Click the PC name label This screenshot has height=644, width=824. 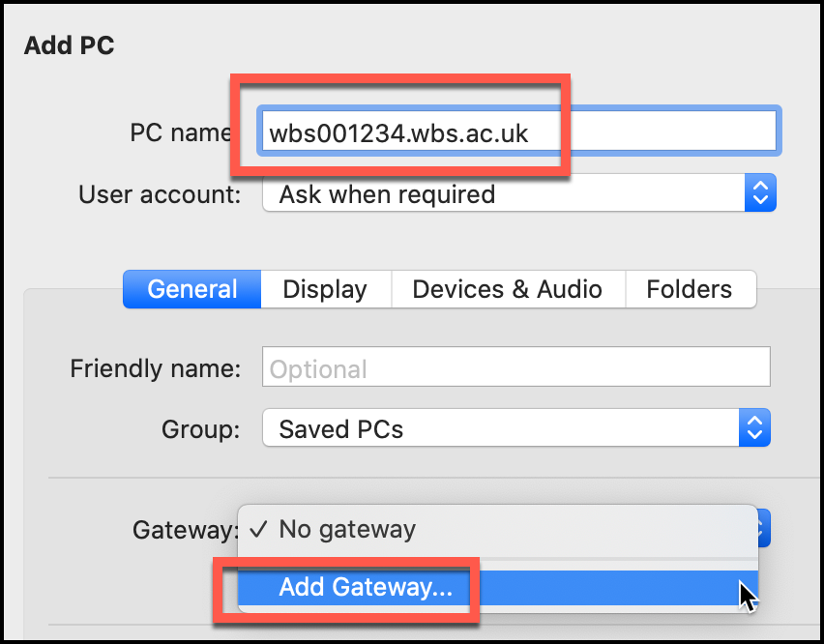pyautogui.click(x=181, y=132)
